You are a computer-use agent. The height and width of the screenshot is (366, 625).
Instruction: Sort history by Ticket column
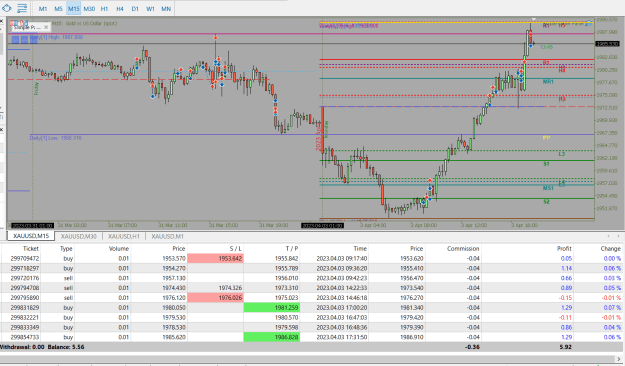pos(31,248)
